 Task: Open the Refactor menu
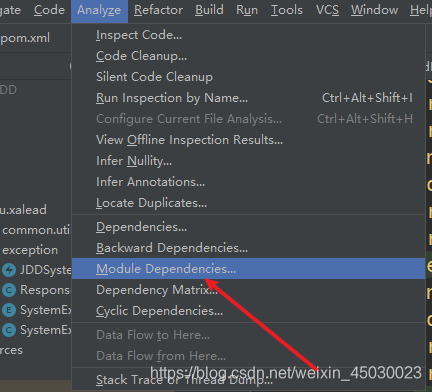coord(158,10)
